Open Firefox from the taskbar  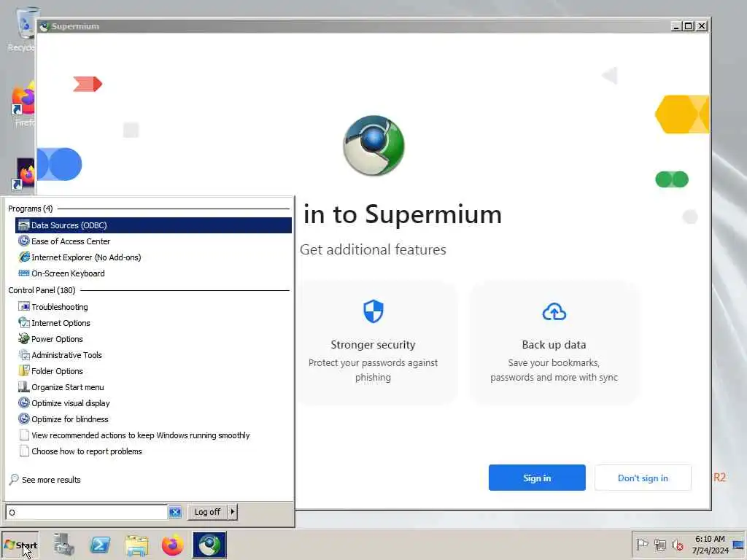(x=172, y=545)
